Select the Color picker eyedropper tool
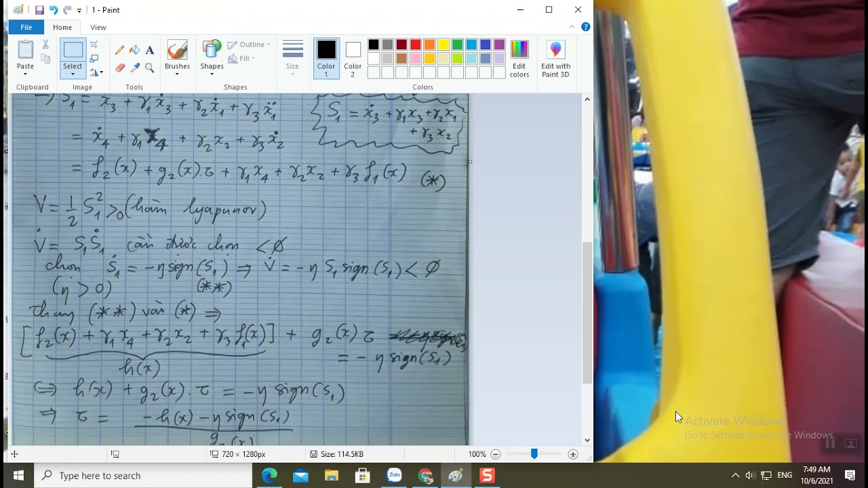868x488 pixels. click(135, 68)
